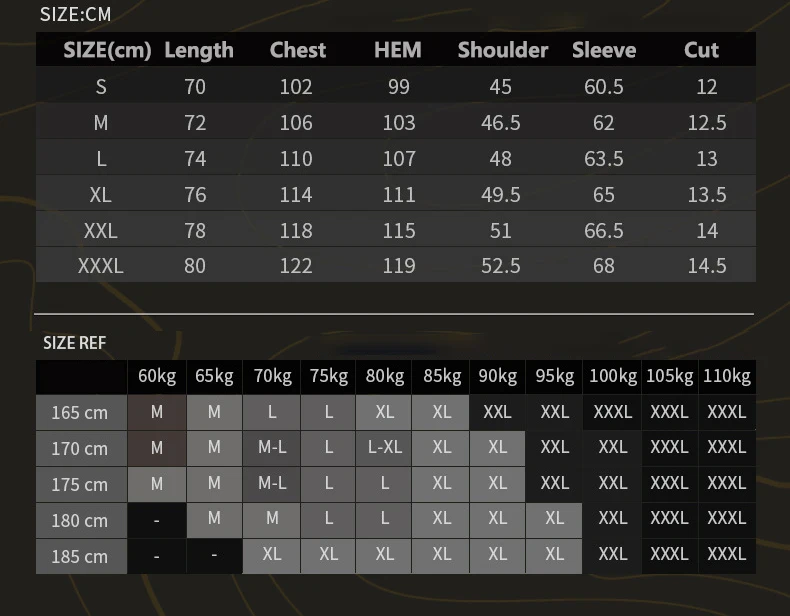The image size is (790, 616).
Task: Click the 60.5 sleeve value for size S
Action: point(603,87)
